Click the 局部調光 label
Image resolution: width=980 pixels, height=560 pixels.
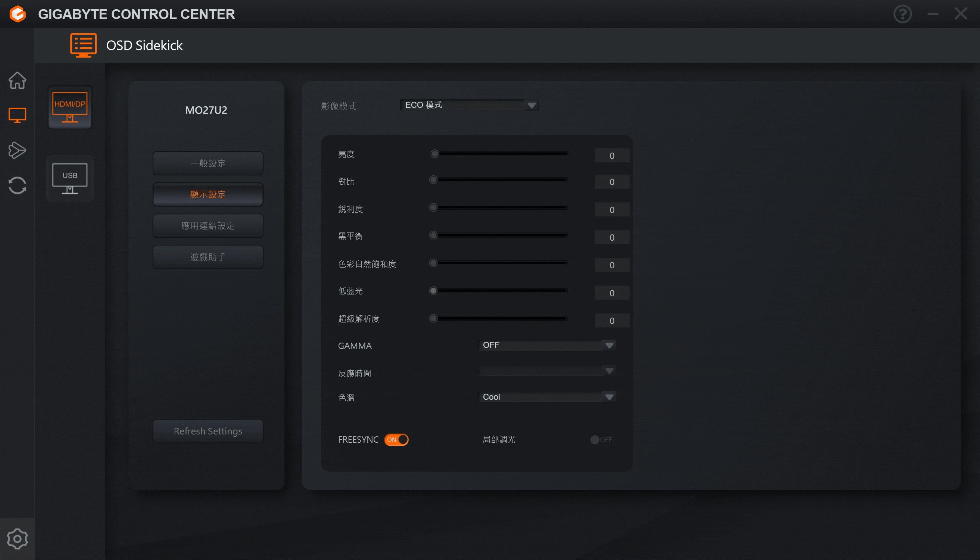(x=499, y=439)
